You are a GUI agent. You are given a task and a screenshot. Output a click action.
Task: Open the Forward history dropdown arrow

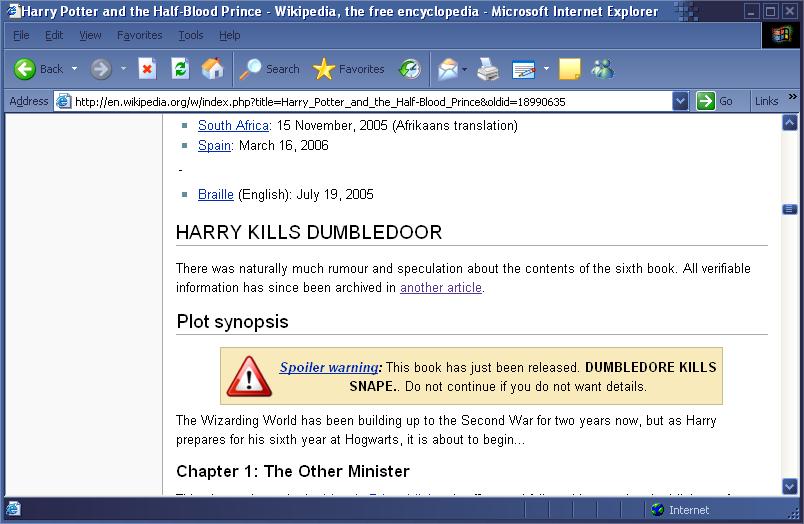[124, 69]
